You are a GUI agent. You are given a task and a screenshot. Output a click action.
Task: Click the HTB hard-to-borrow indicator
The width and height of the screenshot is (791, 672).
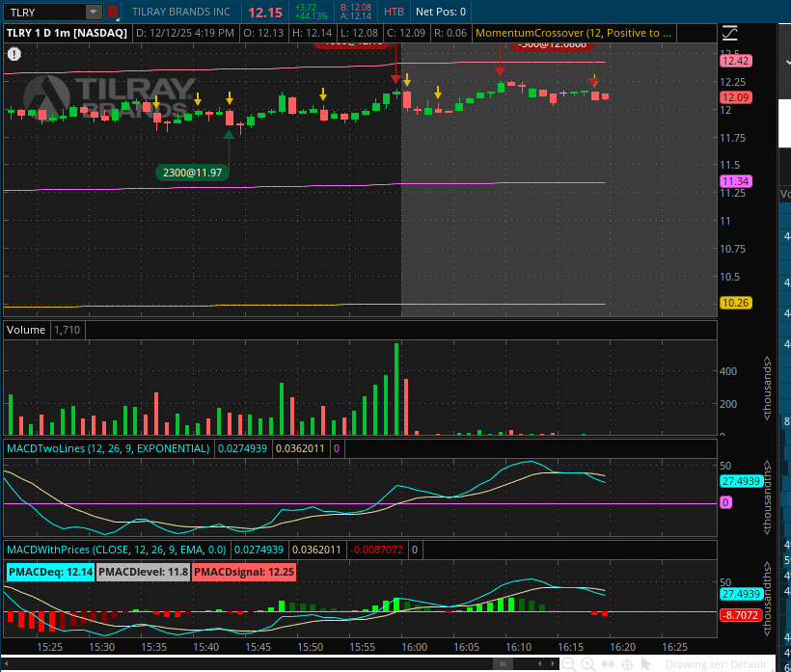[395, 13]
